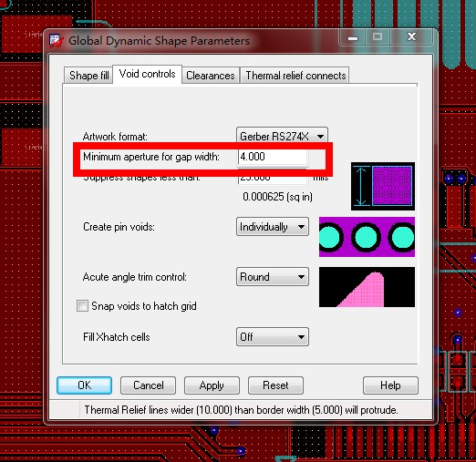Switch to the Shape fill tab

pyautogui.click(x=88, y=76)
